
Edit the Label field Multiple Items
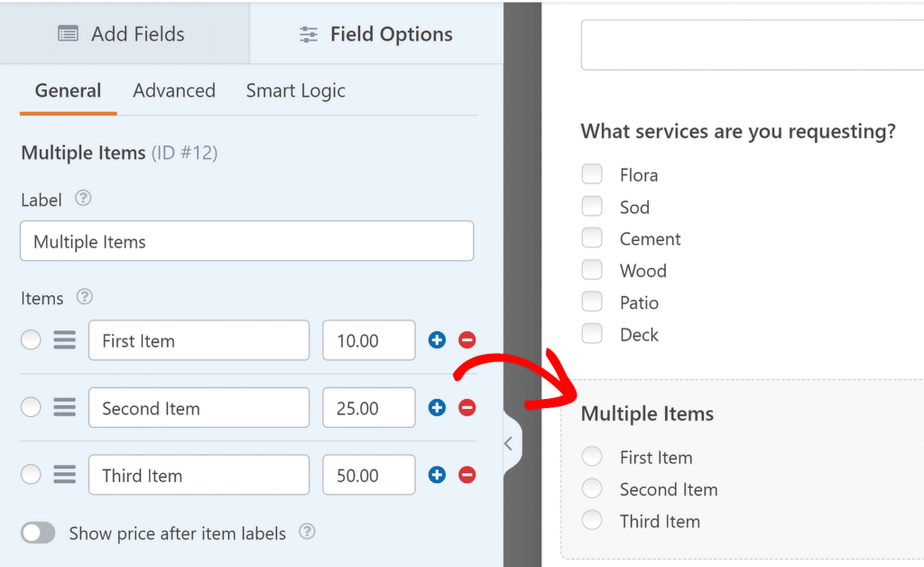(x=247, y=241)
